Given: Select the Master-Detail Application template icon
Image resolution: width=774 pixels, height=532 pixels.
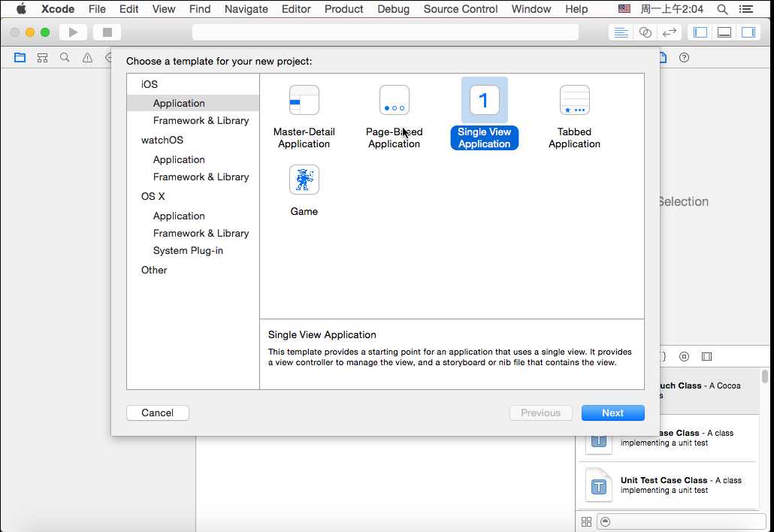Looking at the screenshot, I should pos(304,100).
